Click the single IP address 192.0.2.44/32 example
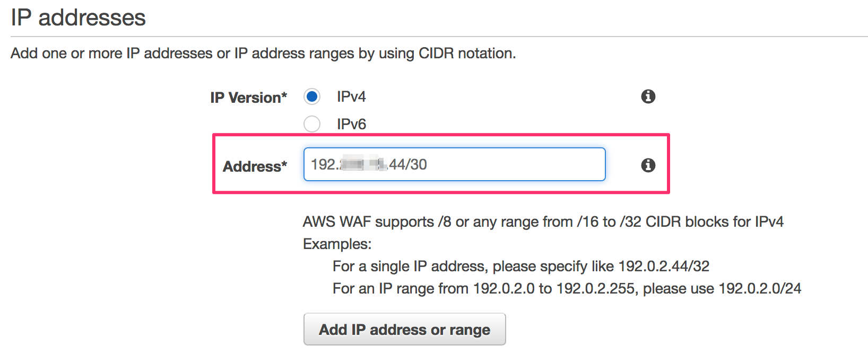The image size is (868, 355). [x=521, y=266]
